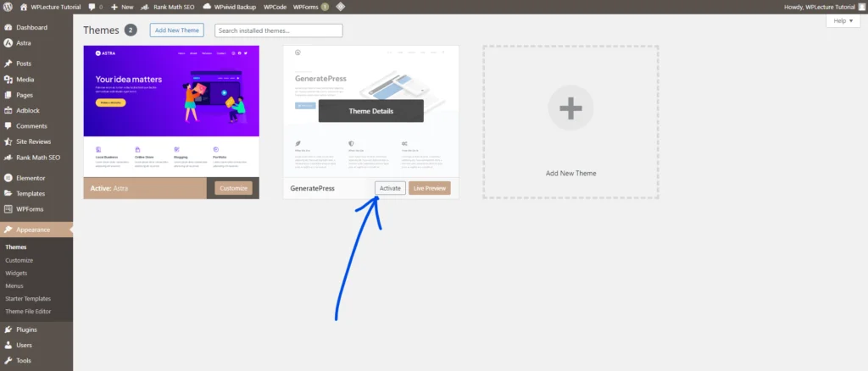Open Starter Templates submenu item

click(28, 298)
